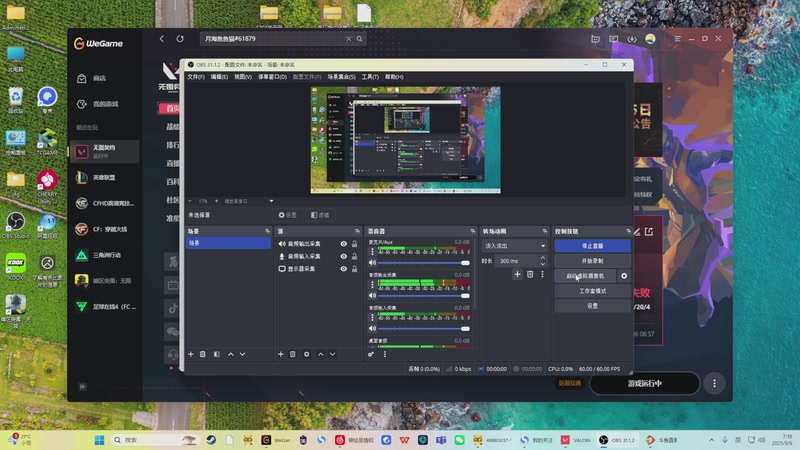Lock the 音频输入采集 source
This screenshot has width=800, height=450.
click(x=354, y=256)
